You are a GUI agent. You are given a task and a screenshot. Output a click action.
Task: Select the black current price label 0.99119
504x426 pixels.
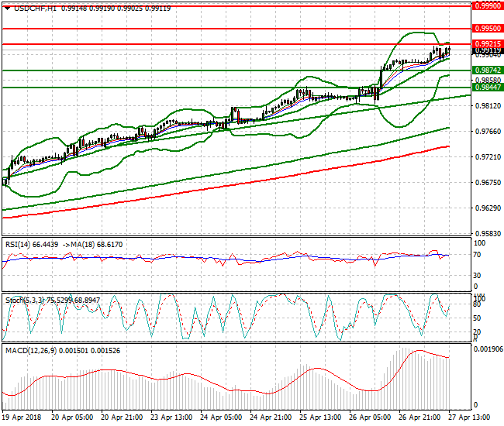click(488, 50)
